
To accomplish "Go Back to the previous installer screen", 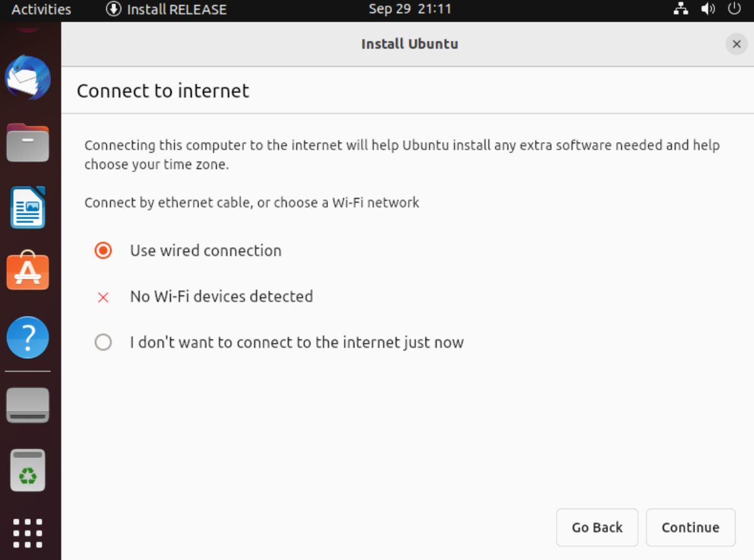I will [x=597, y=527].
